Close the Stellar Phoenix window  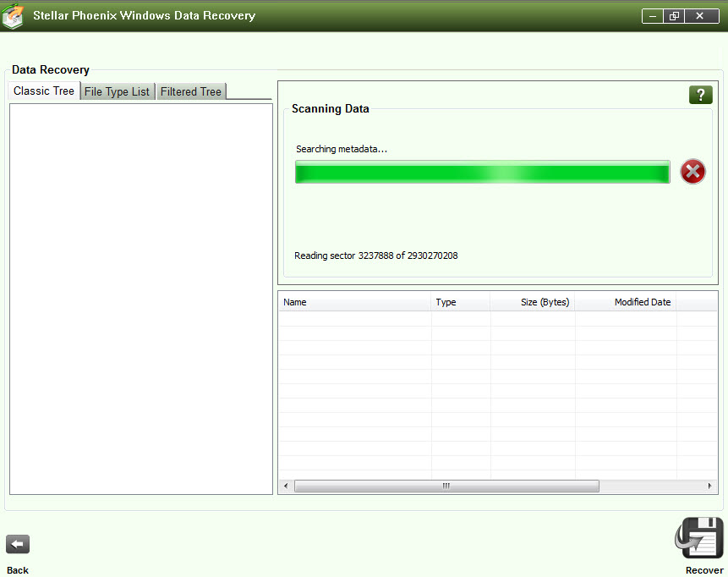click(x=700, y=16)
